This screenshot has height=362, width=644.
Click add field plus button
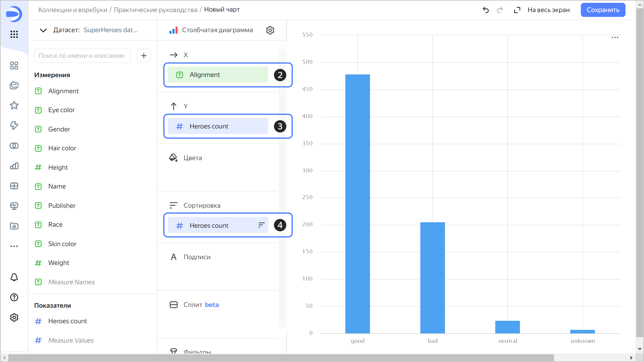144,56
